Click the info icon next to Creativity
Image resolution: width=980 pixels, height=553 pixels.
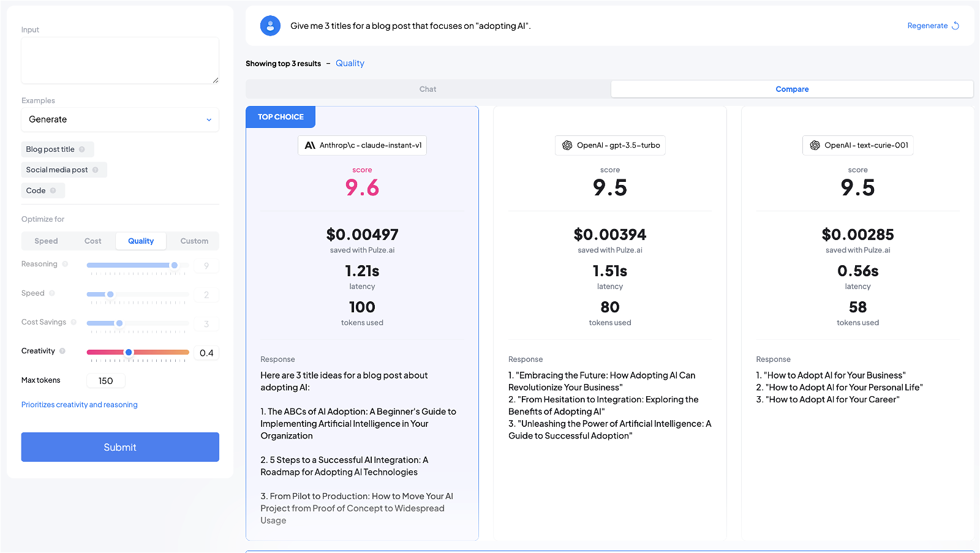click(x=62, y=351)
